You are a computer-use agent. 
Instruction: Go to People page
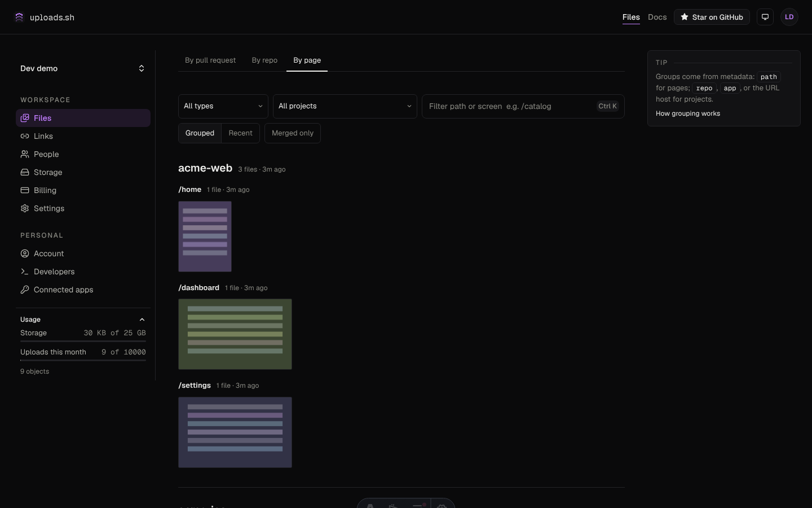click(83, 154)
